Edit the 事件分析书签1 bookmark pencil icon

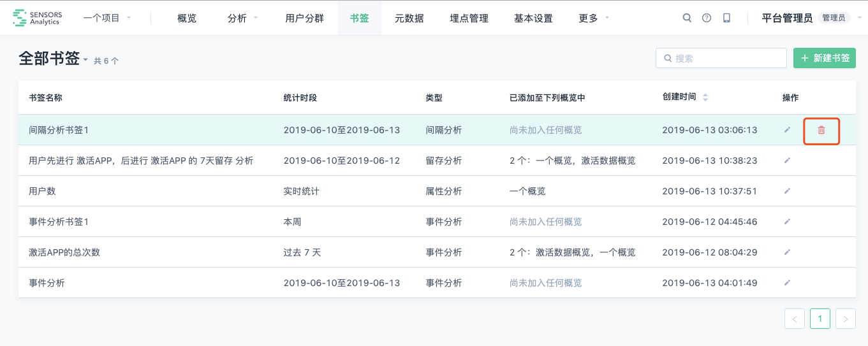[x=788, y=222]
